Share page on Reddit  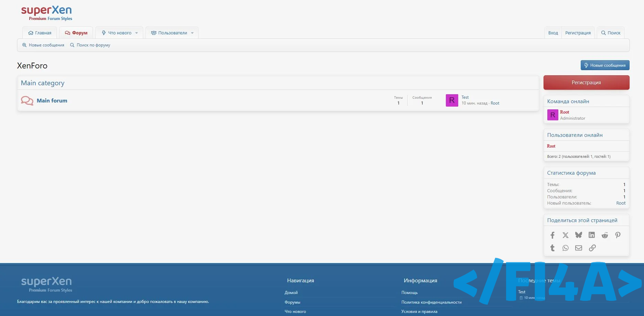[605, 235]
